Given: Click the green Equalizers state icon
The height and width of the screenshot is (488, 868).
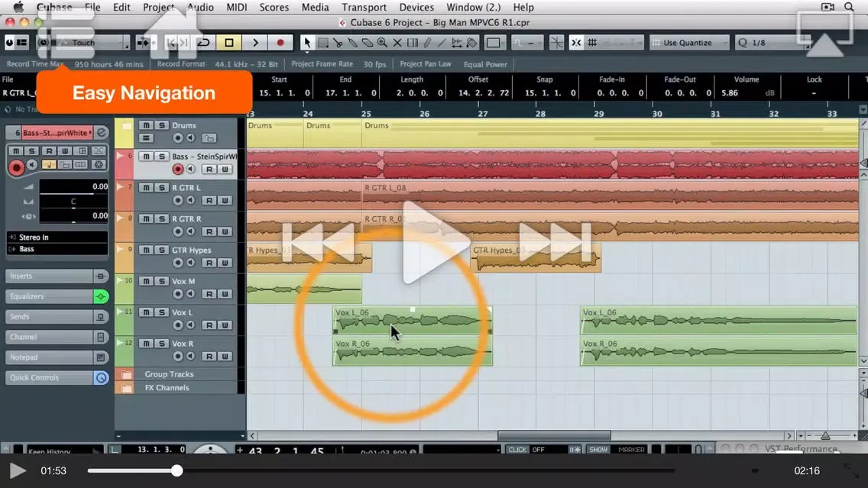Looking at the screenshot, I should point(101,296).
